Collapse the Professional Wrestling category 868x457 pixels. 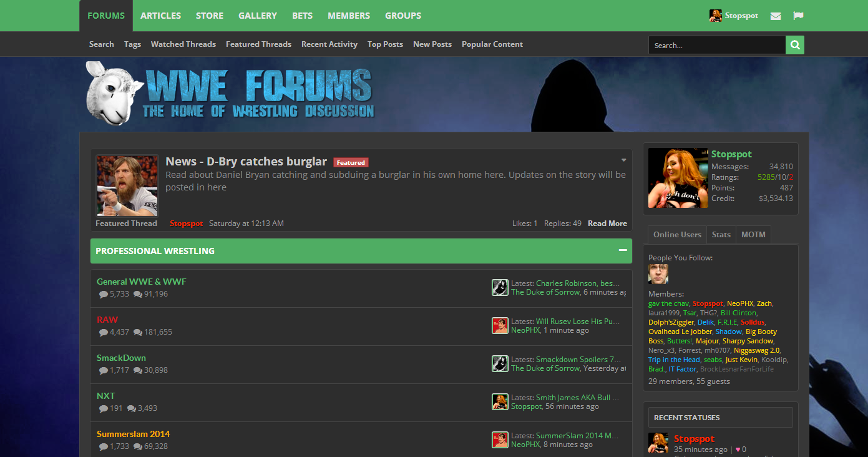(x=623, y=250)
